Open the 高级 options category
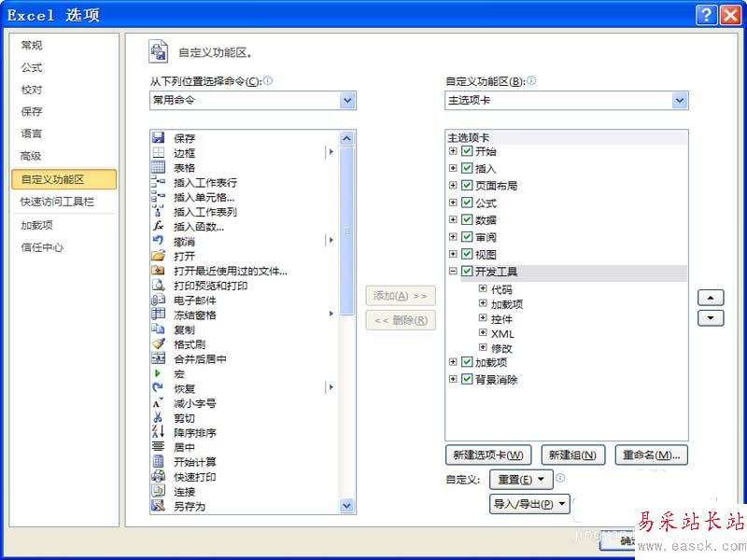Viewport: 747px width, 560px height. coord(32,156)
